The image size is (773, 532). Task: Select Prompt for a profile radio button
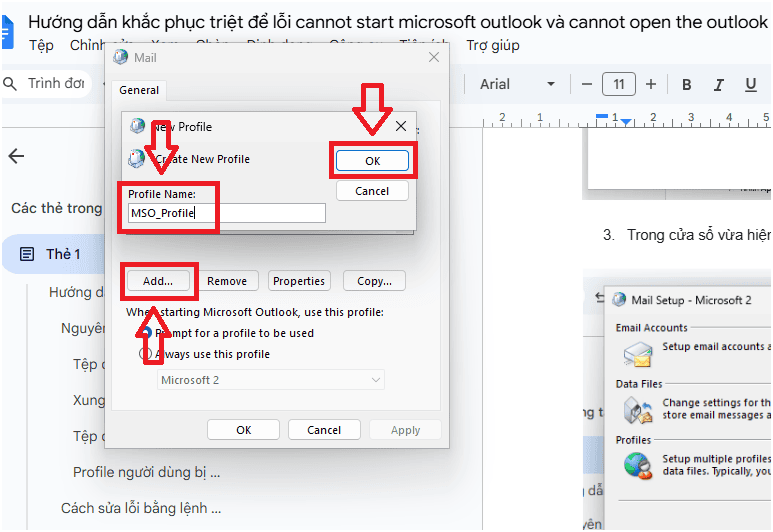[x=146, y=333]
